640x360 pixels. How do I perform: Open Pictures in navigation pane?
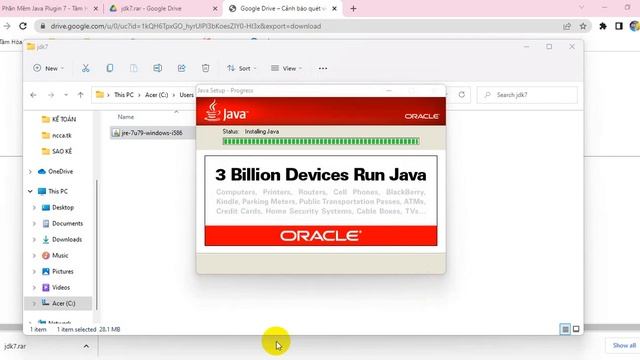(58, 271)
